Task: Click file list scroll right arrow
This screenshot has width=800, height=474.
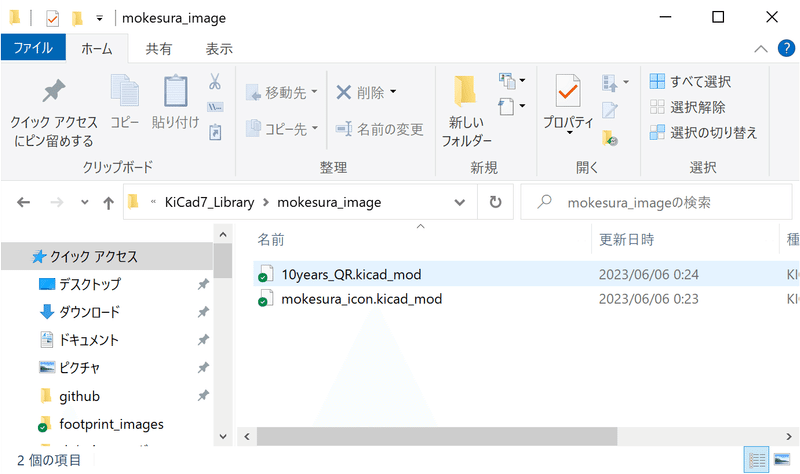Action: (789, 437)
